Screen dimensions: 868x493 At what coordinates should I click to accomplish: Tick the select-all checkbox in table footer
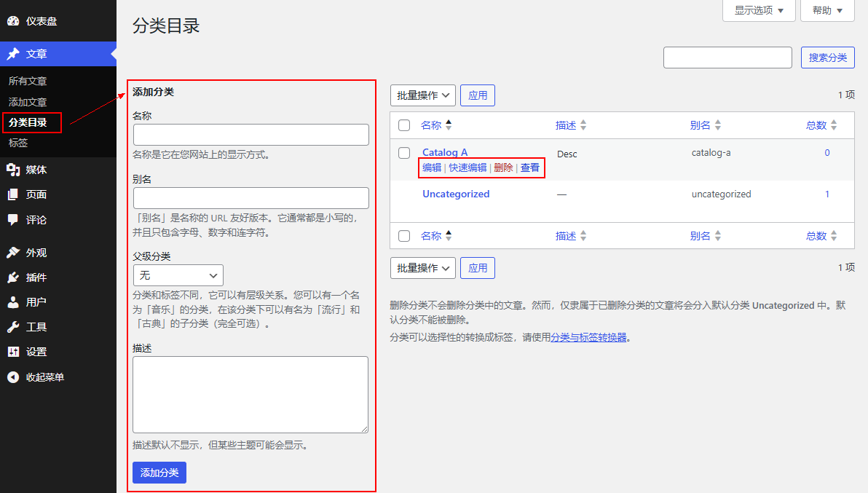[404, 236]
